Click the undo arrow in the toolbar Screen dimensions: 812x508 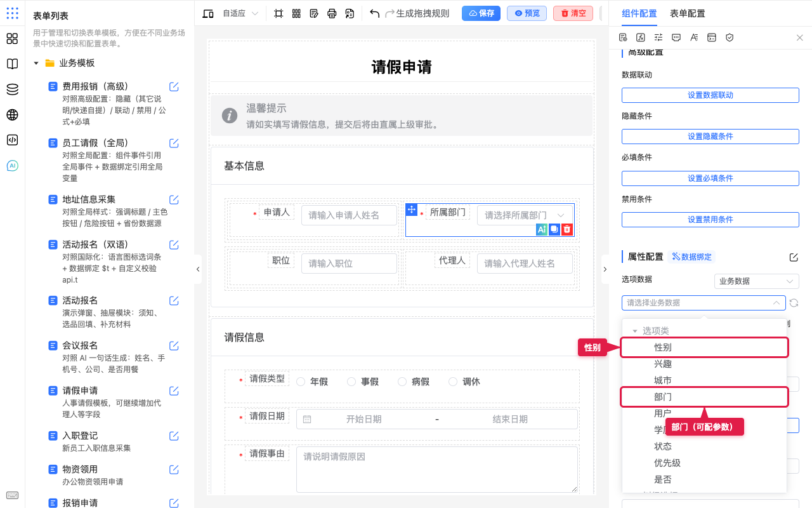pos(374,13)
